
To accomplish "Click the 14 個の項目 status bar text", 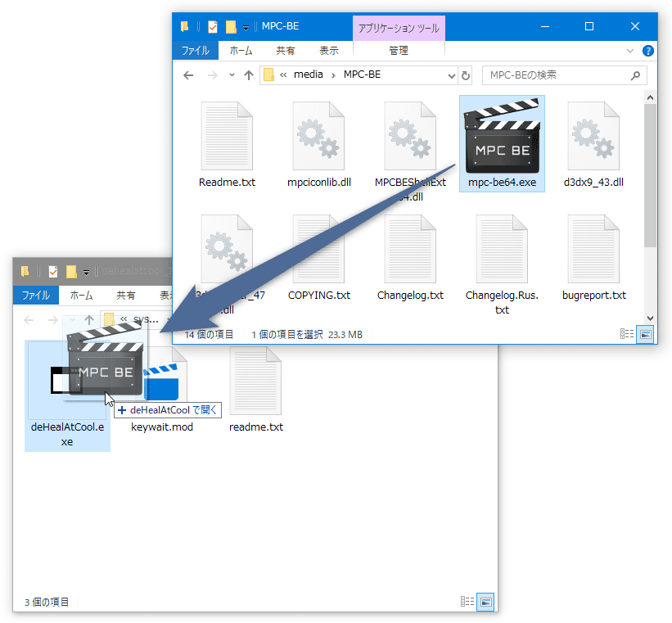I will tap(209, 335).
